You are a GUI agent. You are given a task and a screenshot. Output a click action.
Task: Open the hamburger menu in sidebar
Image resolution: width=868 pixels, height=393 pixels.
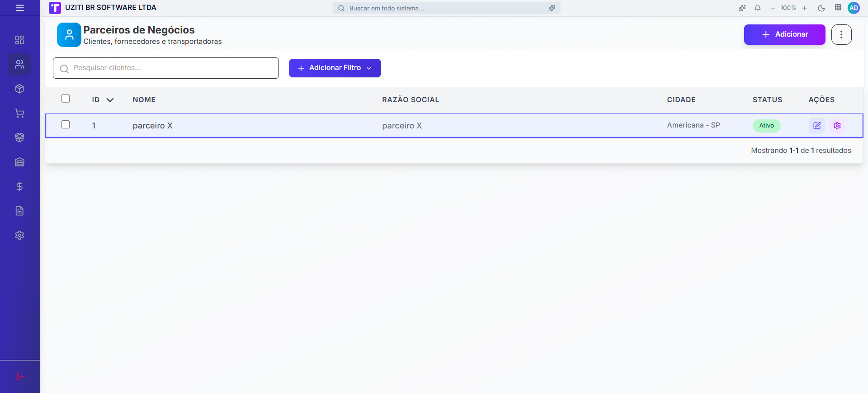(x=20, y=8)
